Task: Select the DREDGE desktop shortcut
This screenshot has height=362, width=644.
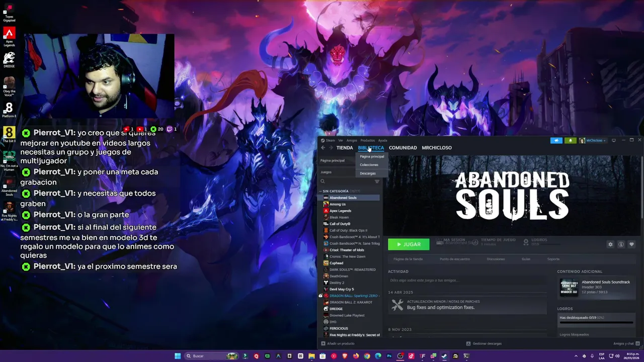Action: [9, 60]
